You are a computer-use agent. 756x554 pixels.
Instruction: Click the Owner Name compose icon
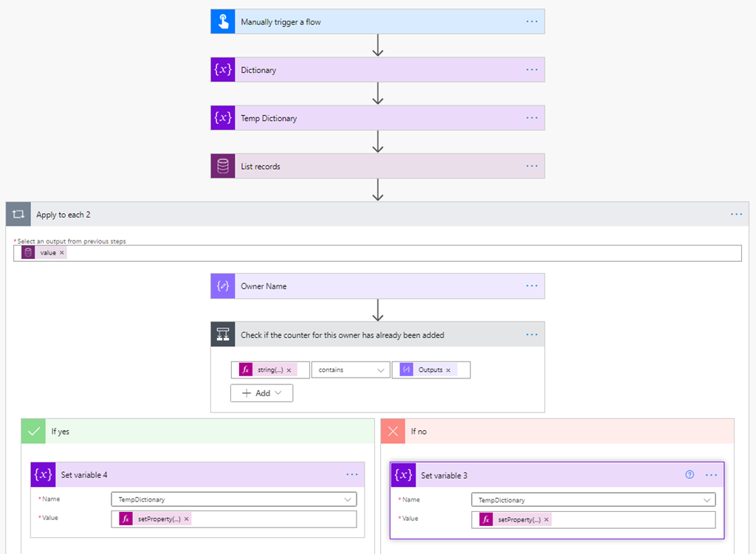point(223,286)
